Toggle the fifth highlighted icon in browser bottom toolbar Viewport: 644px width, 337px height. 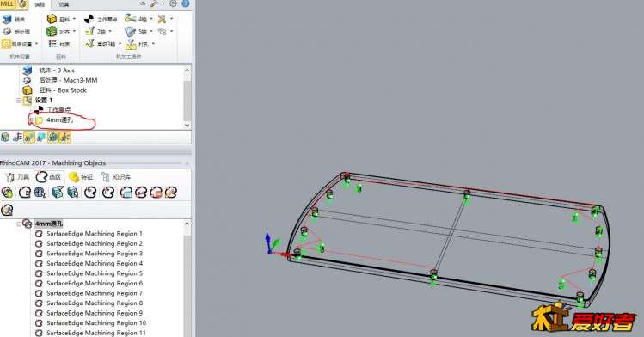click(x=53, y=137)
